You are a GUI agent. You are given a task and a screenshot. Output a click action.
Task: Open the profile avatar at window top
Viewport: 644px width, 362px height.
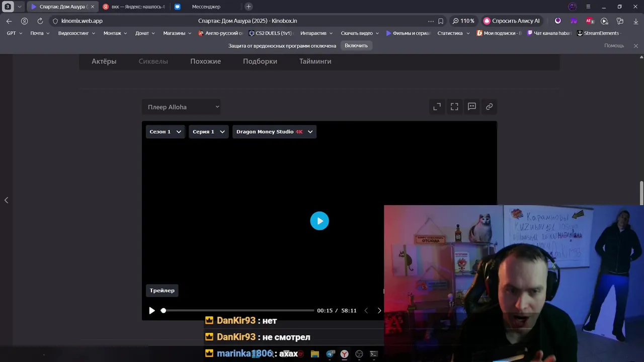pyautogui.click(x=573, y=7)
